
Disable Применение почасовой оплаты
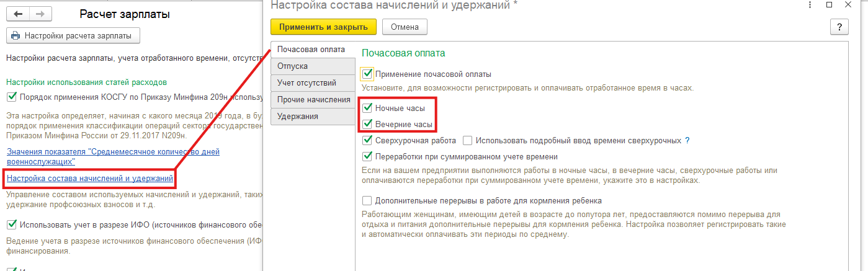367,74
